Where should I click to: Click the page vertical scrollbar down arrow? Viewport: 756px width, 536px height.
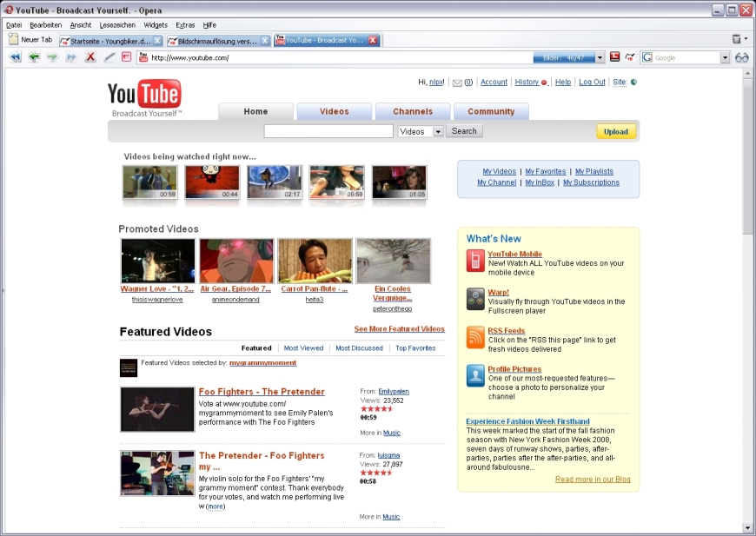(x=747, y=528)
